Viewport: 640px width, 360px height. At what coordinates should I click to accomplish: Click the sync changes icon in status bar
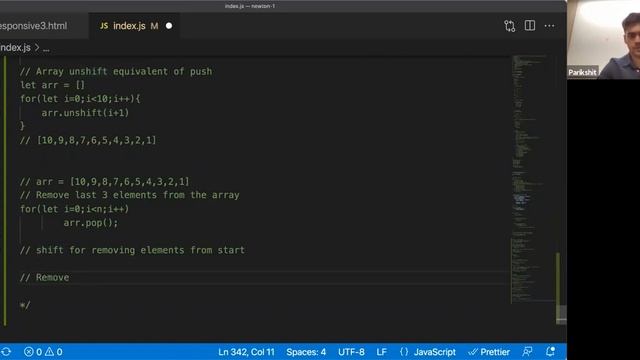pyautogui.click(x=6, y=351)
